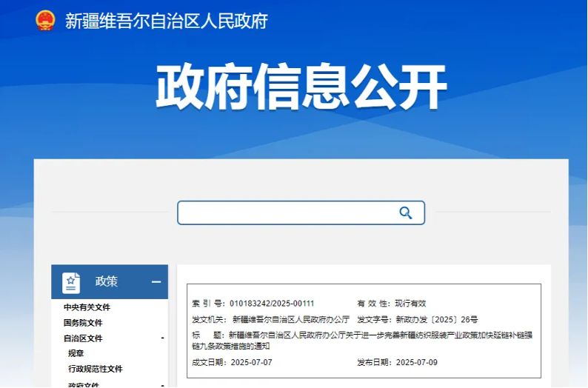Collapse the 自治区文件 subtree
The width and height of the screenshot is (588, 388).
point(162,338)
